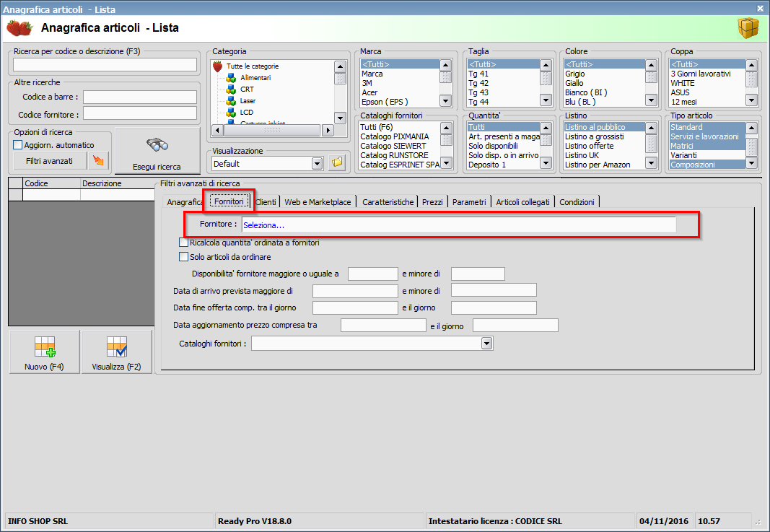Image resolution: width=770 pixels, height=532 pixels.
Task: Click Data aggiornamento prezzo first date field
Action: (x=383, y=326)
